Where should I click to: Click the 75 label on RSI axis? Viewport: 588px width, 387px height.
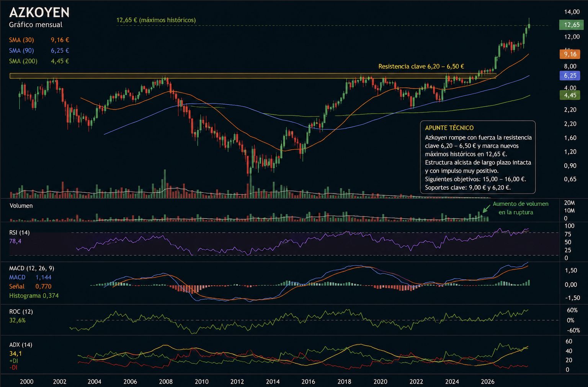click(568, 234)
